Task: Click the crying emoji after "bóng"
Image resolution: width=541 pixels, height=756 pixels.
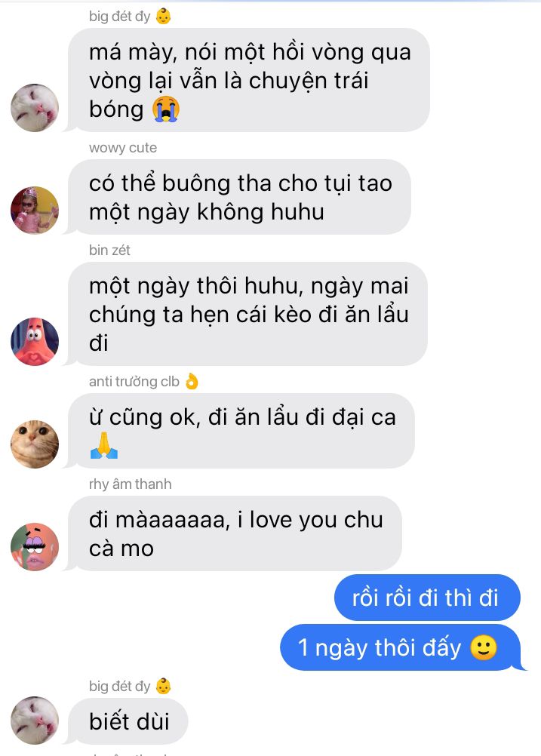Action: click(x=166, y=109)
